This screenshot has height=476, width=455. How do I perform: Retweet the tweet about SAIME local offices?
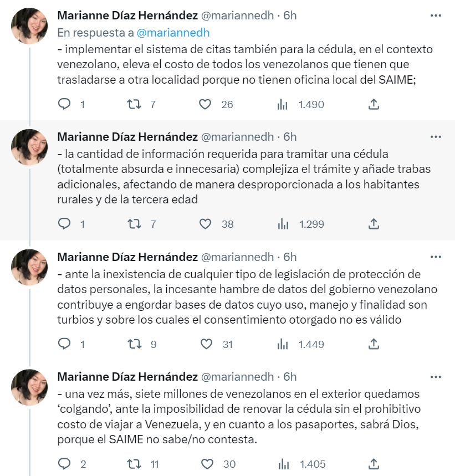tap(134, 104)
